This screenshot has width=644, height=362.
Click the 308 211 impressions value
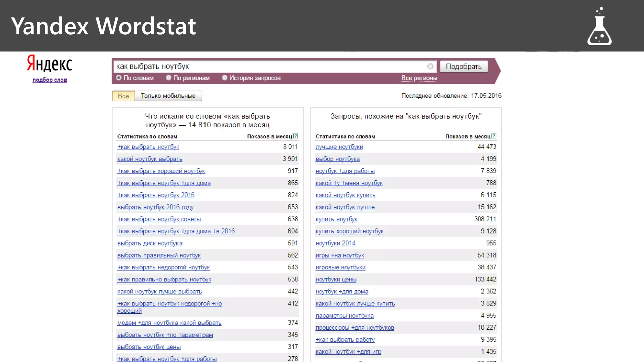485,219
